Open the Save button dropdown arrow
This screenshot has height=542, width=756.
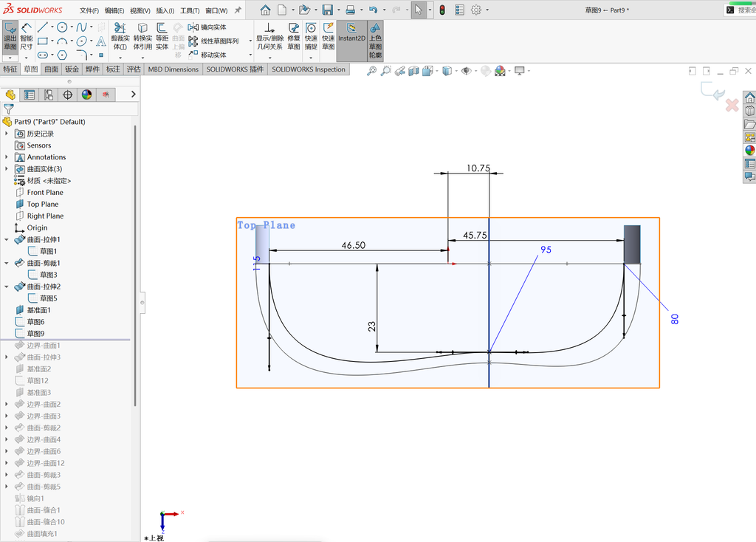tap(338, 10)
